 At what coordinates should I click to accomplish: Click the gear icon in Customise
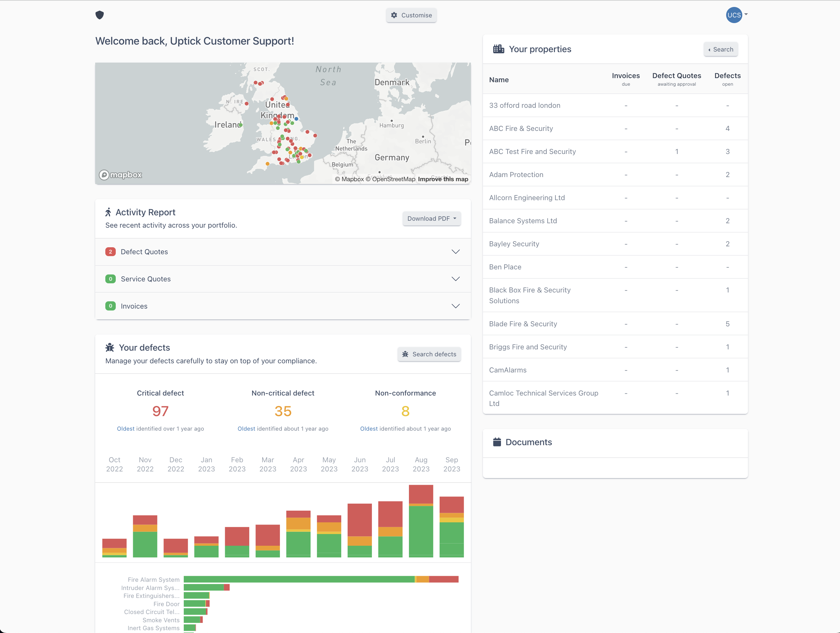tap(394, 15)
